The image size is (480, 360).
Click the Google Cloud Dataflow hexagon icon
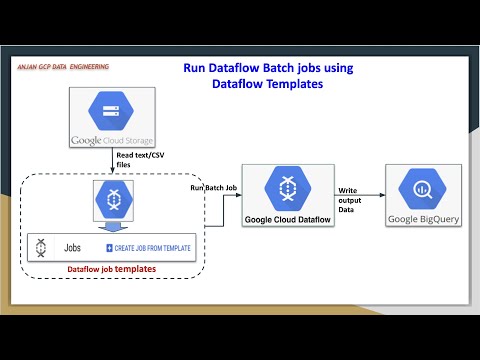[288, 189]
